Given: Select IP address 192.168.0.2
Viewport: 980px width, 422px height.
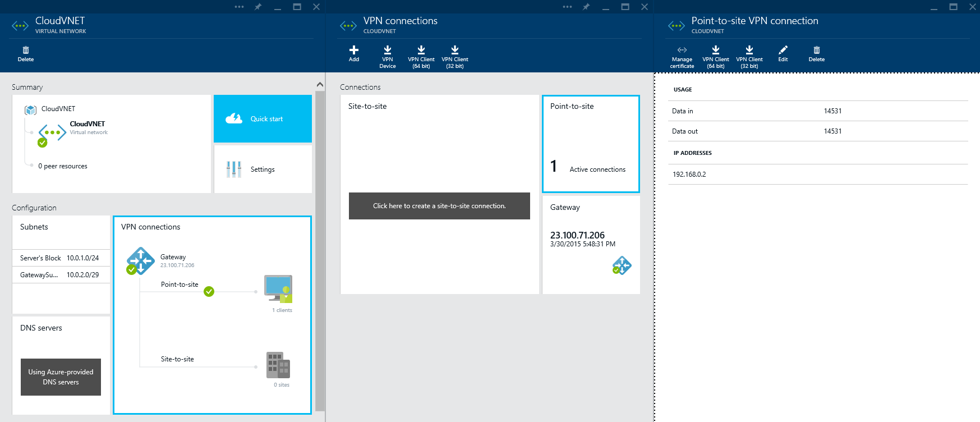Looking at the screenshot, I should [x=818, y=175].
